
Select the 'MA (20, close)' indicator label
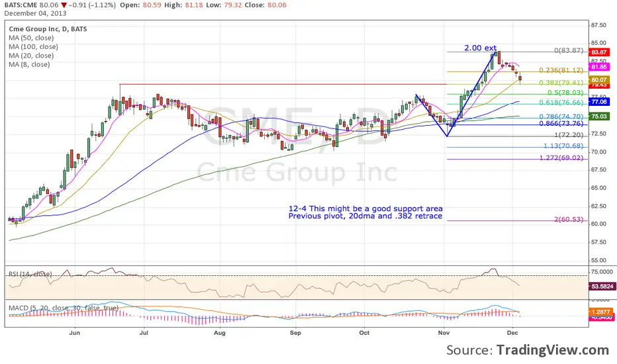pyautogui.click(x=31, y=56)
